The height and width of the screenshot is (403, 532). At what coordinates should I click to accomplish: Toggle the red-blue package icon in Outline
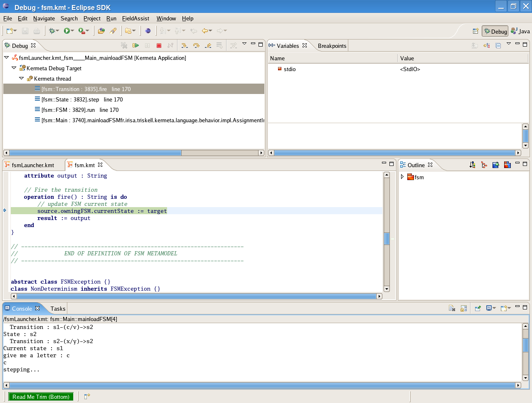coord(507,165)
